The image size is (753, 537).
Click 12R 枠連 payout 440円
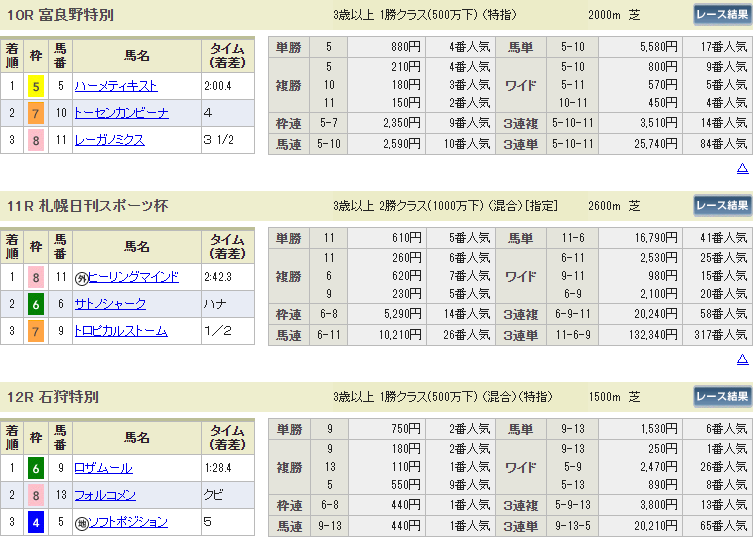click(x=406, y=505)
